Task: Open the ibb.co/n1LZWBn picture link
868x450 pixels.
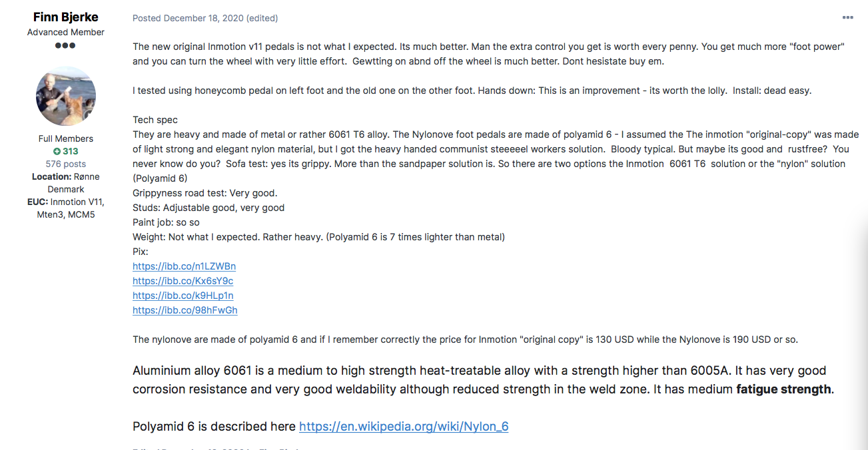Action: pos(184,266)
